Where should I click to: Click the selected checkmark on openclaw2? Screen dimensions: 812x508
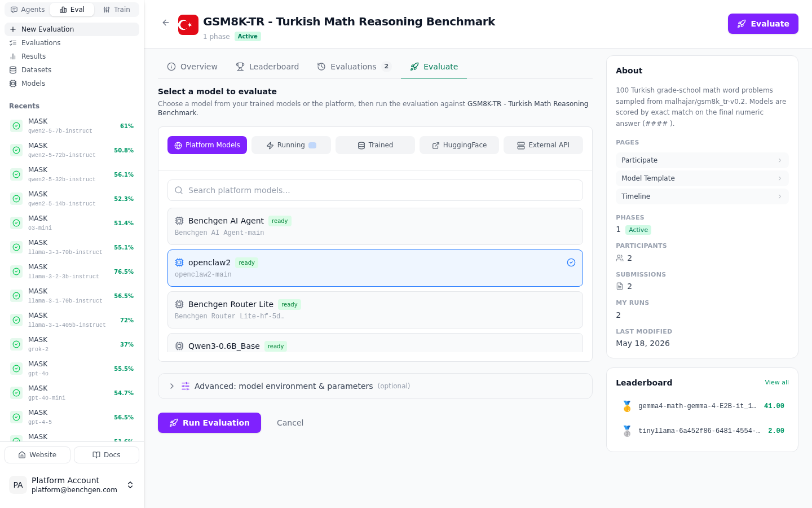pos(571,262)
